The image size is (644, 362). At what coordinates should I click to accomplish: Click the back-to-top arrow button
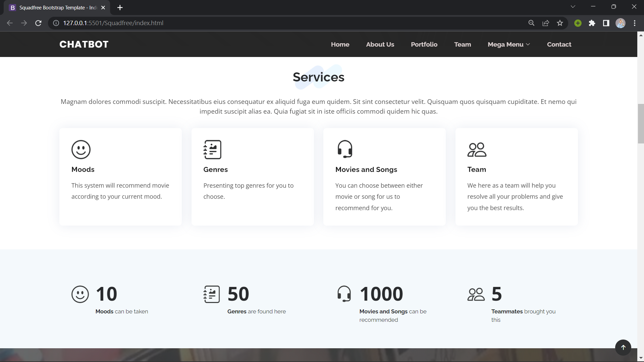click(623, 347)
